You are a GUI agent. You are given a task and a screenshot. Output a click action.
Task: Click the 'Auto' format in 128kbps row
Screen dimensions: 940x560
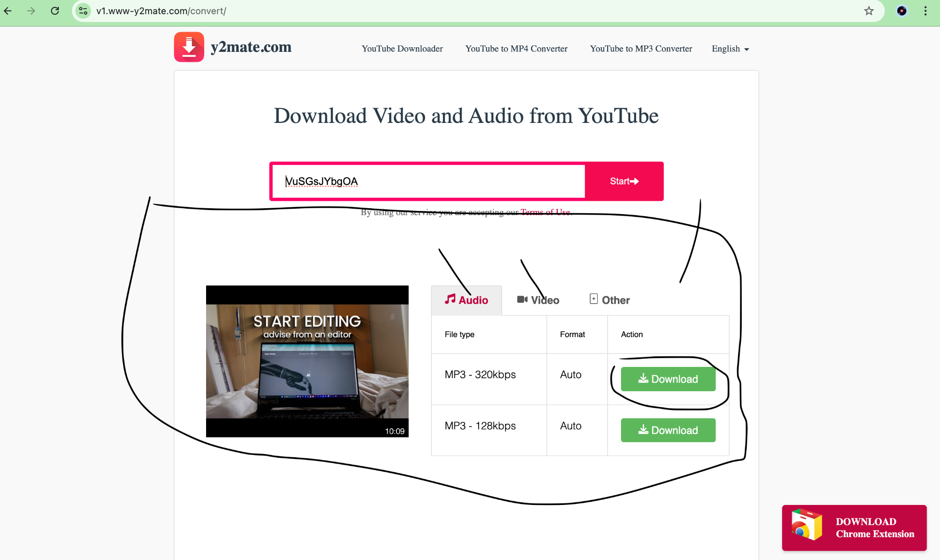(571, 426)
